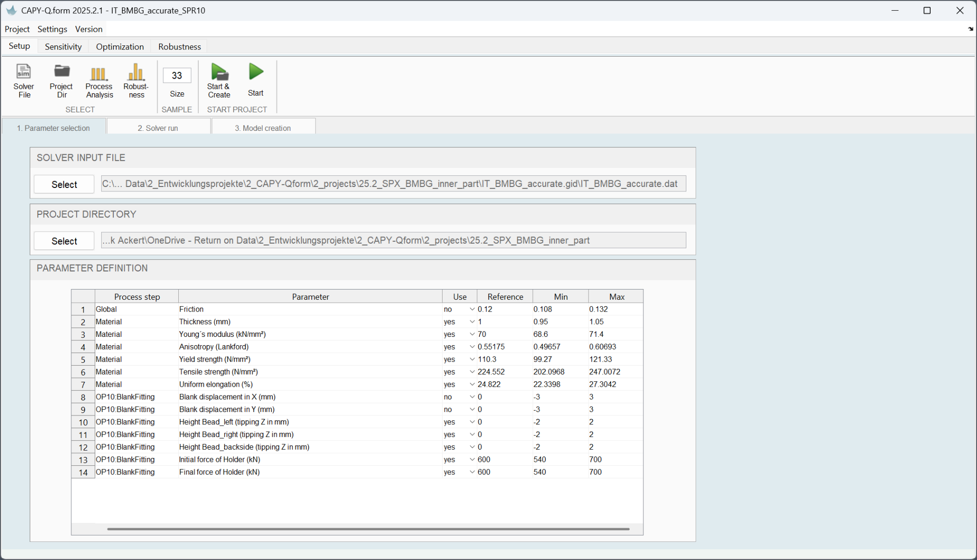Image resolution: width=977 pixels, height=560 pixels.
Task: Maximize the CAPY-Q.form window
Action: point(927,10)
